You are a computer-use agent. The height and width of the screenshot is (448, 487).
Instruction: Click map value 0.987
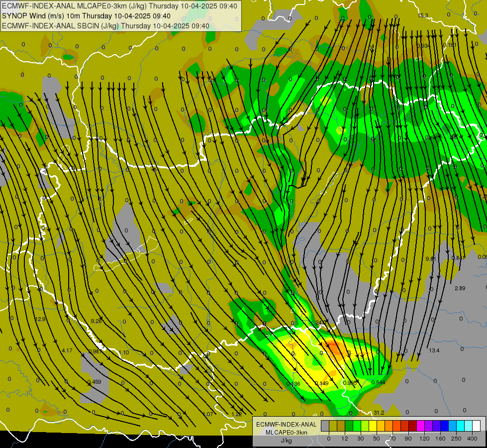point(96,351)
